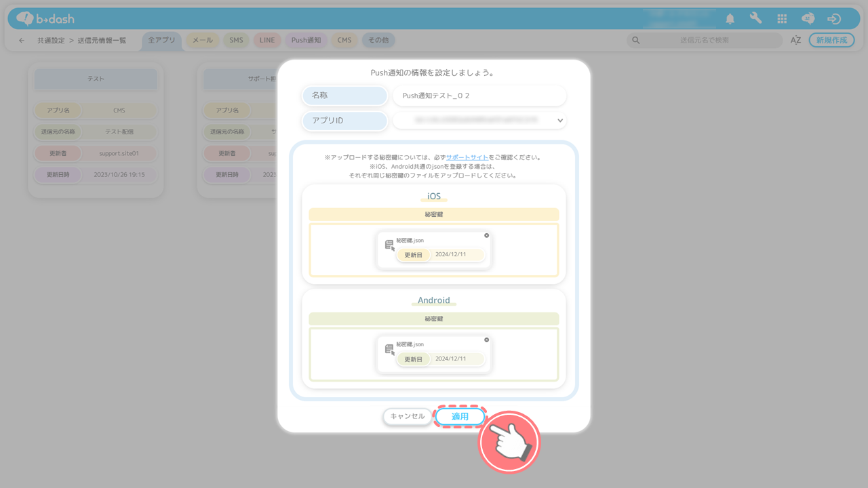Click the 送信元名で検索 search field

[704, 41]
